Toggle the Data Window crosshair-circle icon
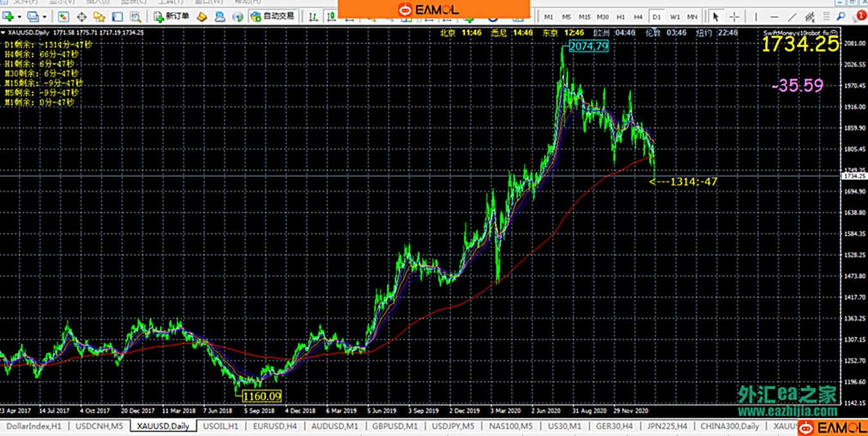868x436 pixels. coord(81,17)
